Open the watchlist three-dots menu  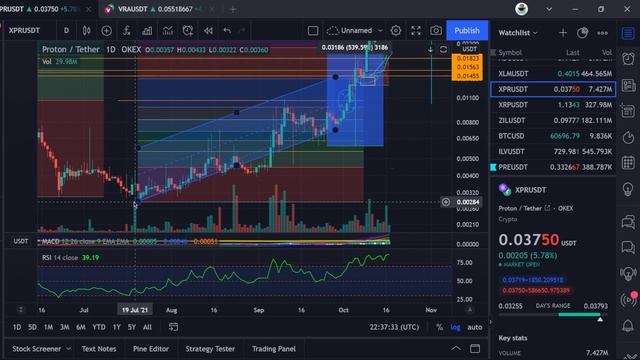coord(602,33)
